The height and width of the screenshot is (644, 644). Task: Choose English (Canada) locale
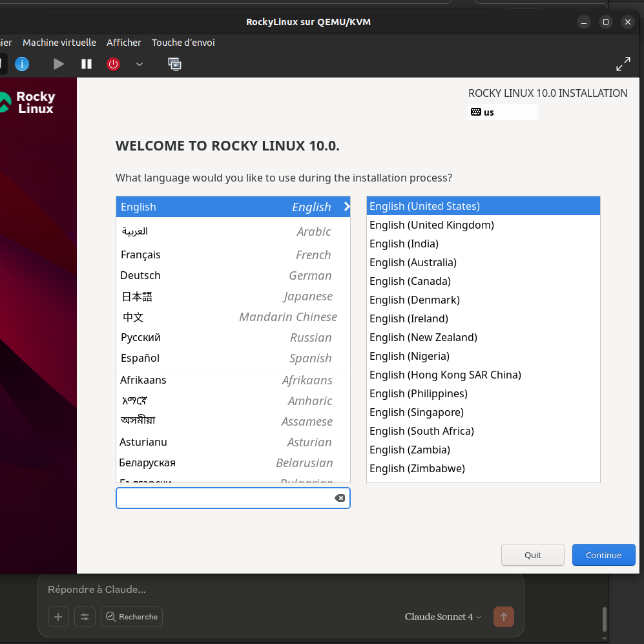pos(483,281)
